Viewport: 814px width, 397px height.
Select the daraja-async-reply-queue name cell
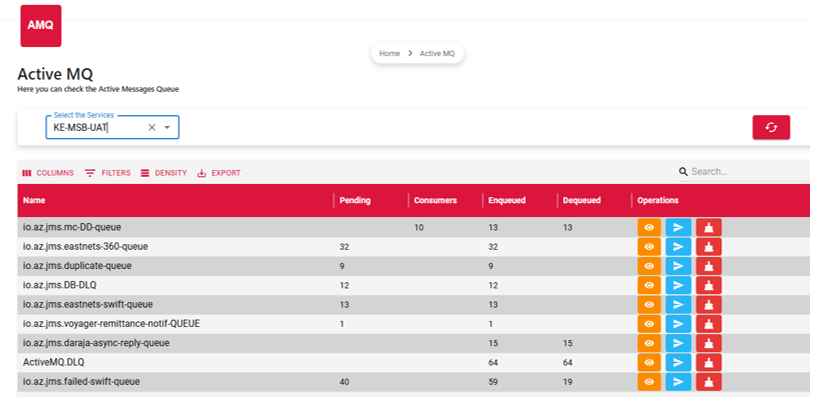(96, 343)
